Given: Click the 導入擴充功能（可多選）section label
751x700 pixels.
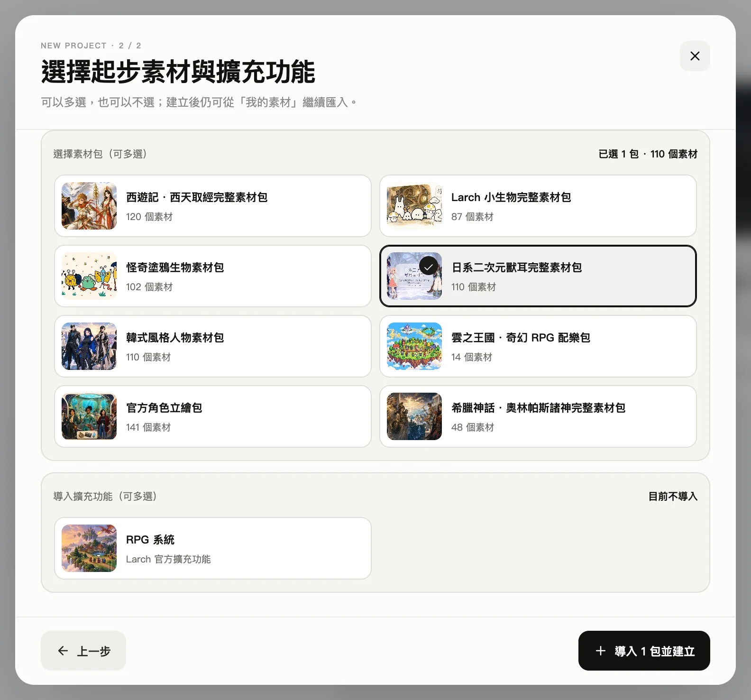Looking at the screenshot, I should tap(105, 497).
